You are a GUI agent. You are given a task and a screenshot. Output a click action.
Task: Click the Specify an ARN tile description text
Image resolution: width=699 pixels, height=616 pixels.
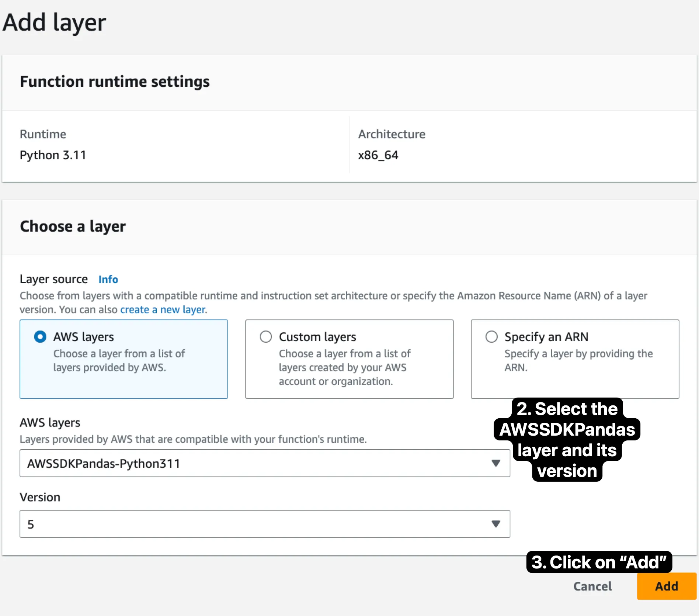[578, 360]
